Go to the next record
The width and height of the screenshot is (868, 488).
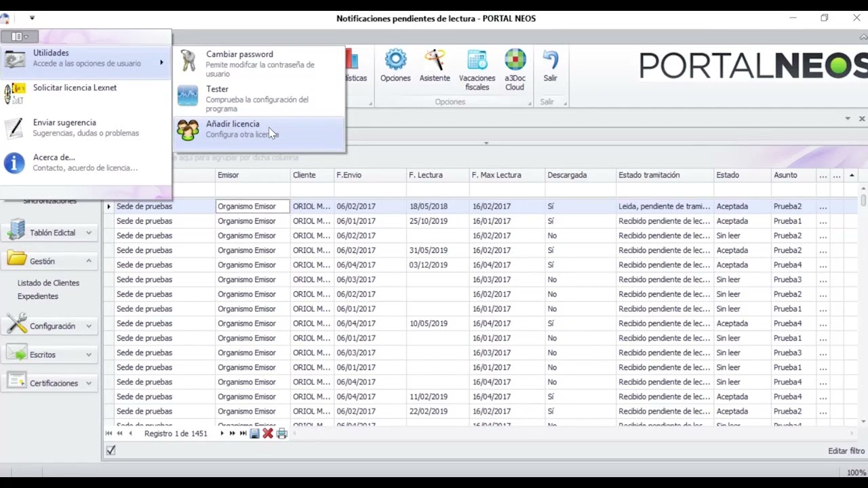(221, 434)
